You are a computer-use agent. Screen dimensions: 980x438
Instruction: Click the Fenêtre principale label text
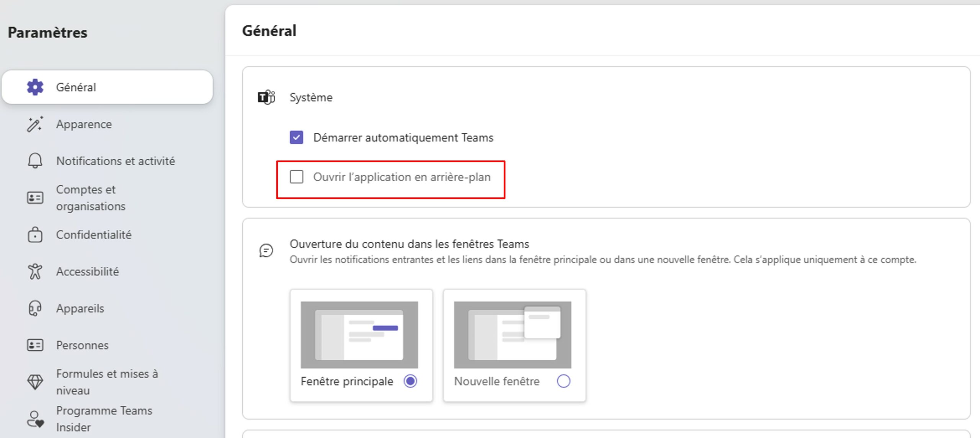(x=347, y=381)
